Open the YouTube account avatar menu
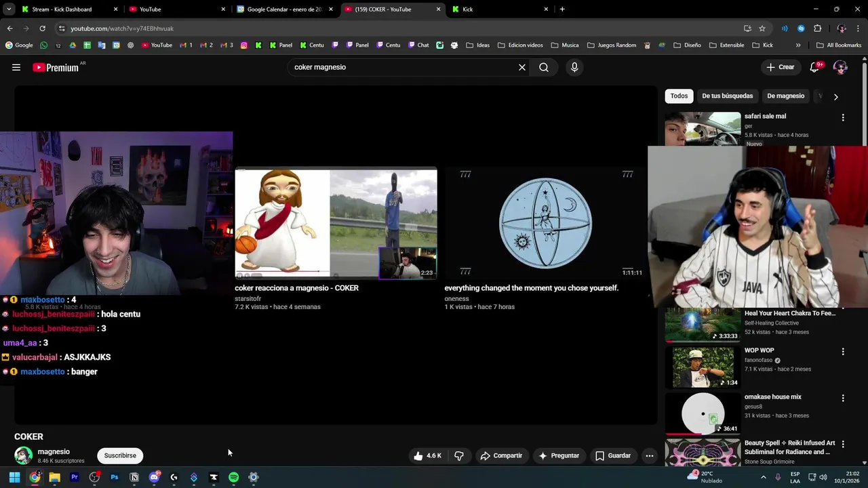This screenshot has width=868, height=488. click(x=840, y=67)
